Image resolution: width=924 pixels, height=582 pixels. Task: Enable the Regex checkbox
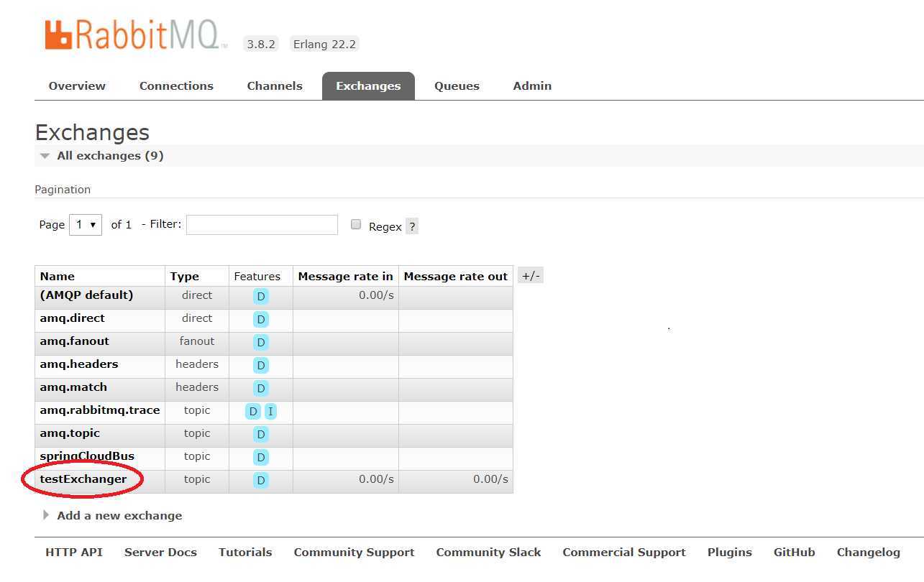355,224
